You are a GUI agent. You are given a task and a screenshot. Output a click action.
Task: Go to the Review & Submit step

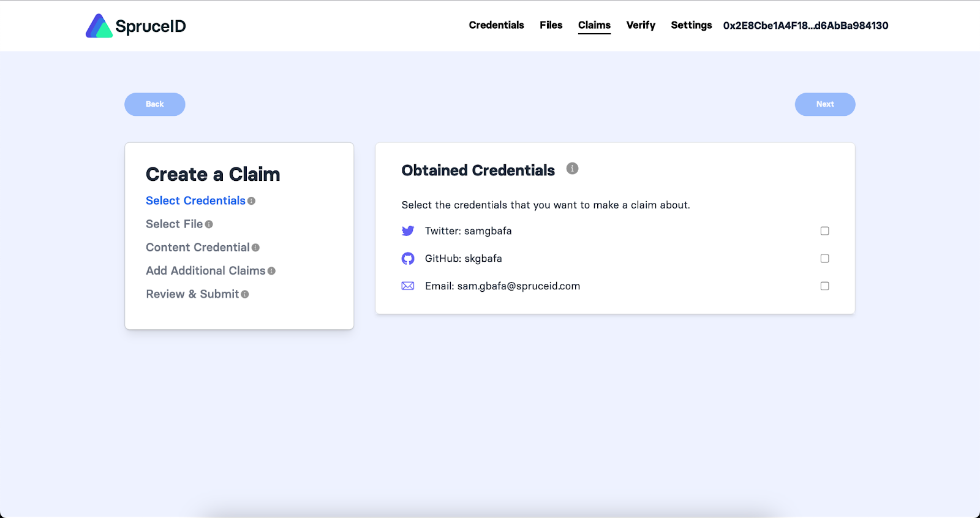click(192, 294)
